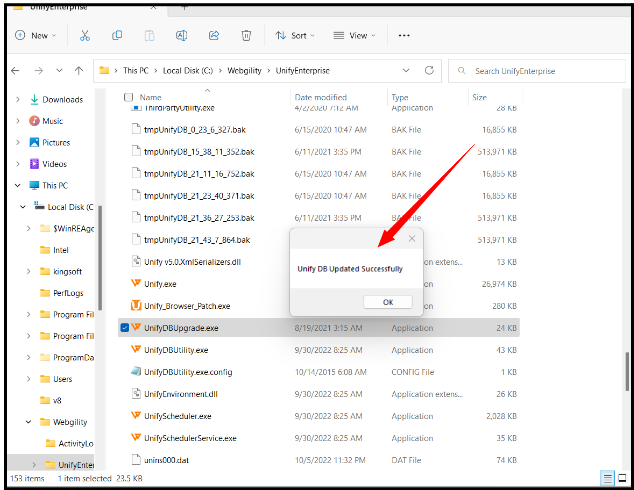Click the Share icon in toolbar

point(214,35)
